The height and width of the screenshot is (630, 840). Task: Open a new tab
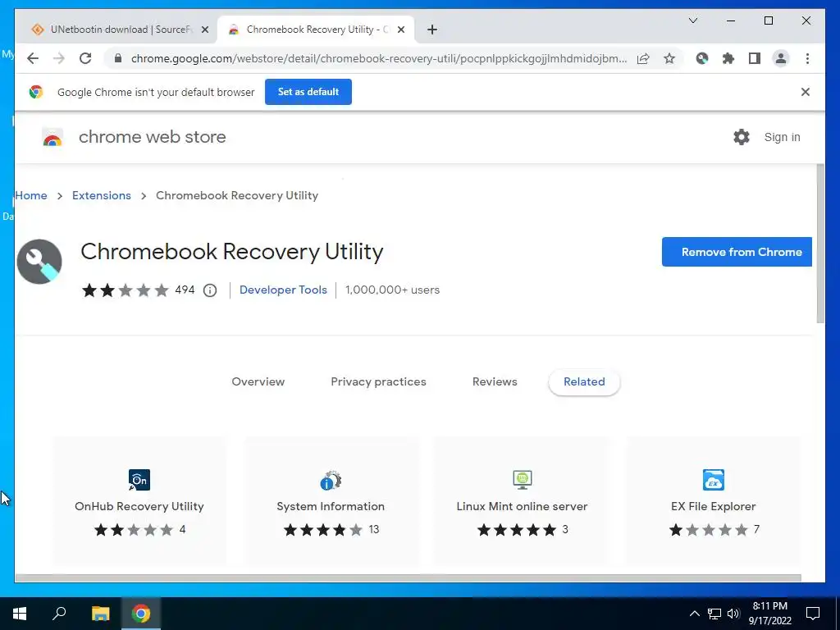point(432,30)
